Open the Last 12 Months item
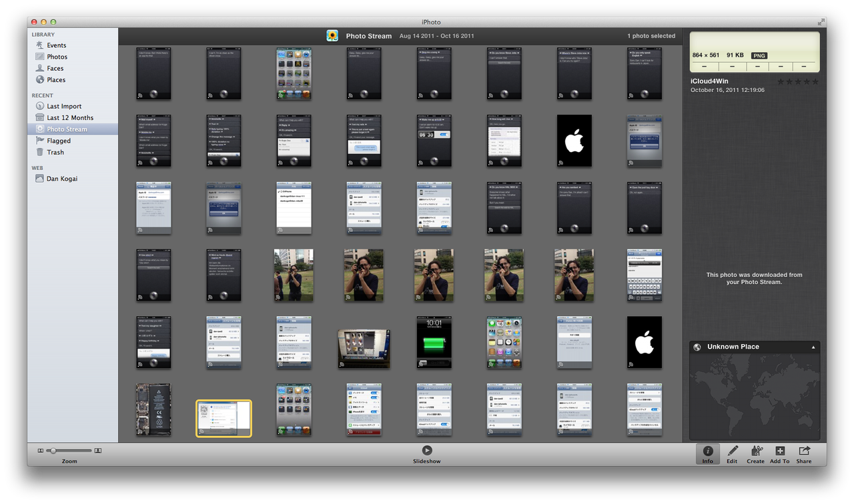The width and height of the screenshot is (854, 504). coord(70,117)
